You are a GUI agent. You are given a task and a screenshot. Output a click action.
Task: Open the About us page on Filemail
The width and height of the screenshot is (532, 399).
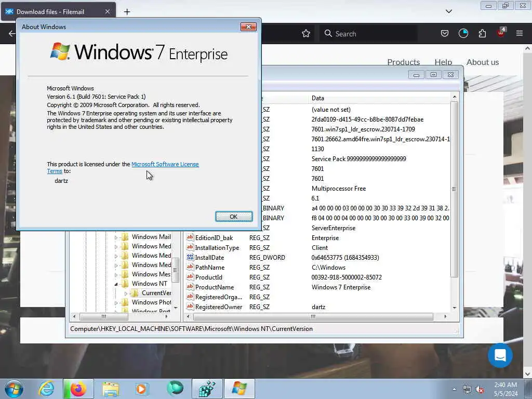click(x=483, y=62)
